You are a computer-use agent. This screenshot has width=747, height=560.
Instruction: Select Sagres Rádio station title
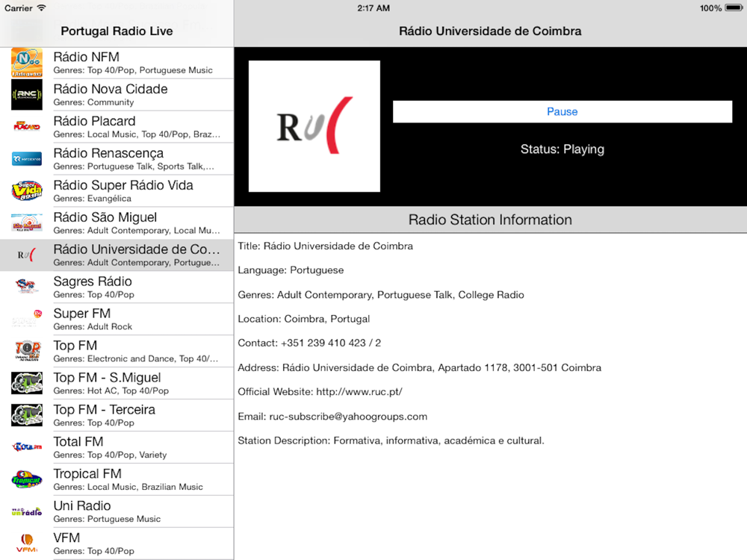(x=93, y=281)
